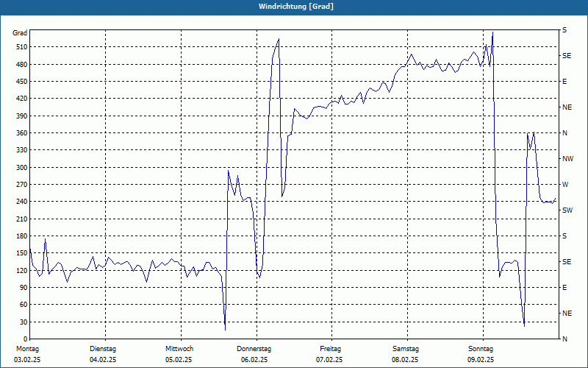This screenshot has height=368, width=588.
Task: Click the E compass label at the 90 gridline
Action: 564,288
